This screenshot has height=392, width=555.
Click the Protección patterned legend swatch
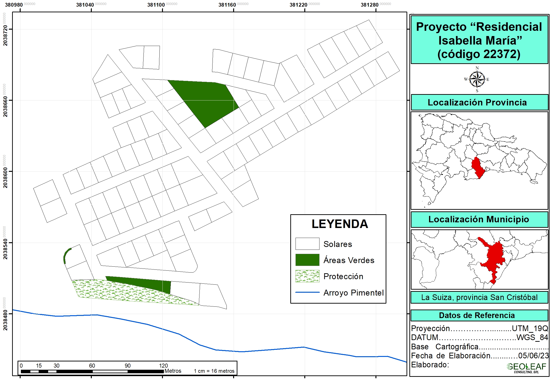[307, 276]
